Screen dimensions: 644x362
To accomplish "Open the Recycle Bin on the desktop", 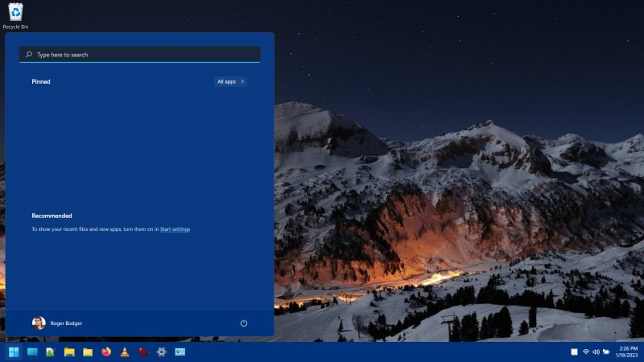I will [15, 13].
